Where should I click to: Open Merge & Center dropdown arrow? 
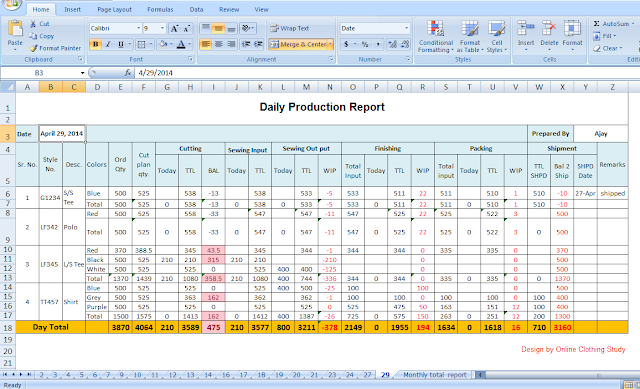click(x=330, y=44)
